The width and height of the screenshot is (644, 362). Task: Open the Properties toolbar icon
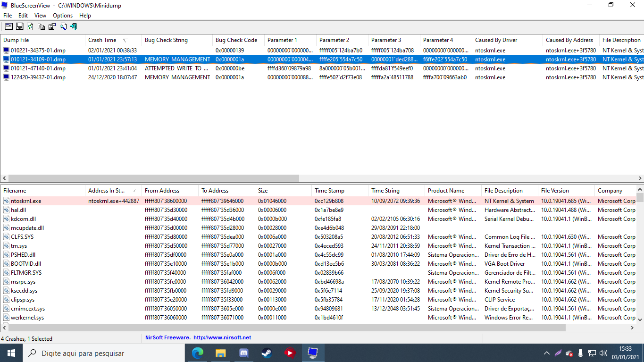click(52, 26)
